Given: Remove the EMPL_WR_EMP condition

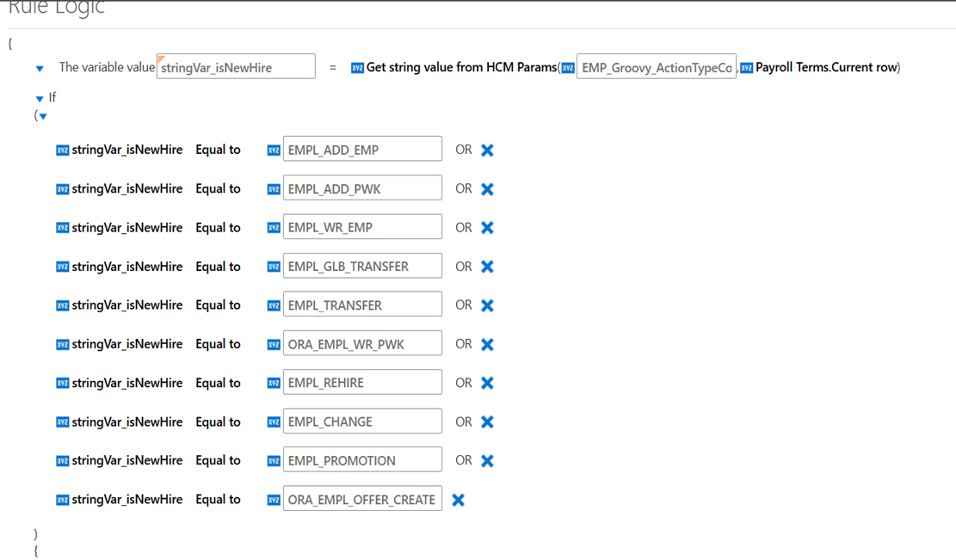Looking at the screenshot, I should (487, 227).
